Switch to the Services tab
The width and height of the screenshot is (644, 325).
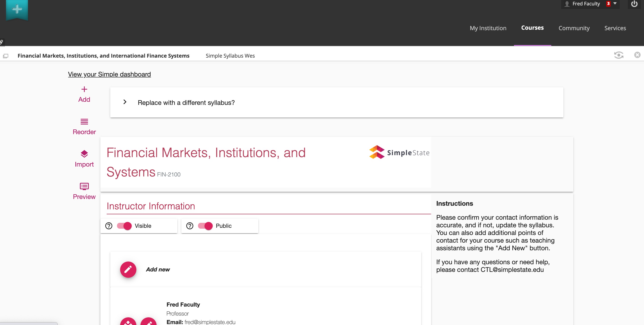(x=615, y=28)
